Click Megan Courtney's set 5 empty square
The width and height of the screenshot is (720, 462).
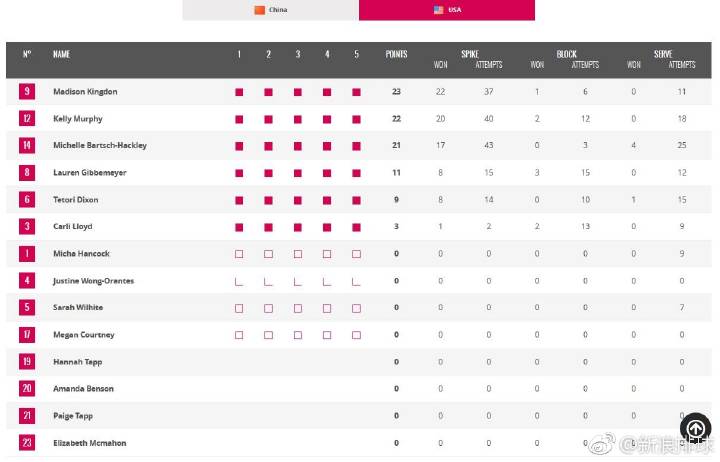(x=356, y=335)
